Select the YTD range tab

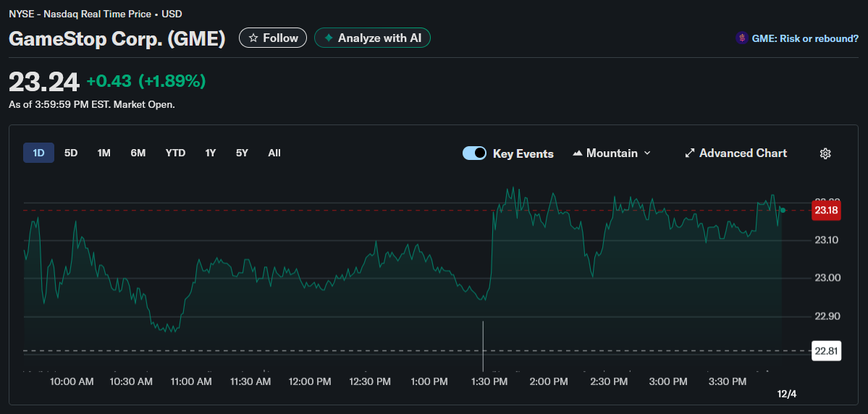(175, 153)
